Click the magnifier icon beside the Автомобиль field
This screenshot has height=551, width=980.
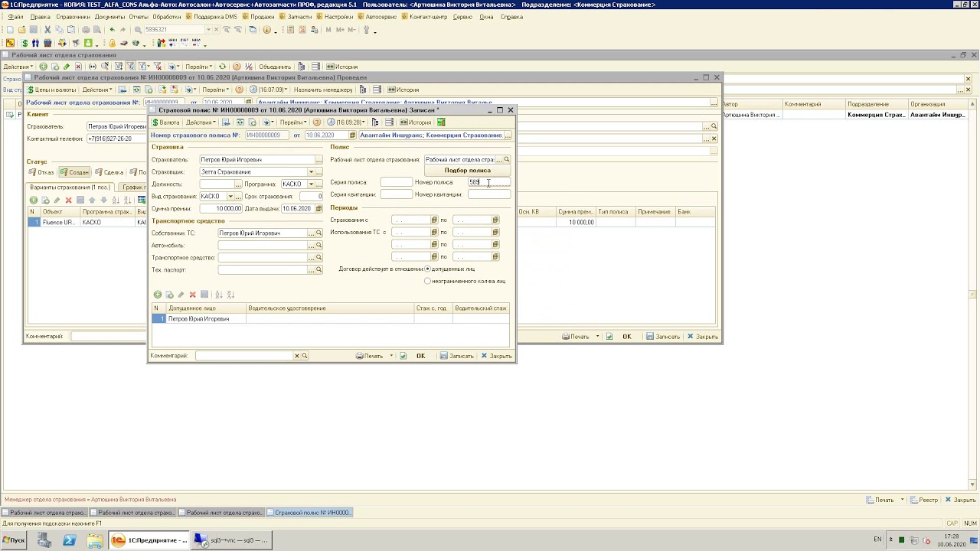319,245
